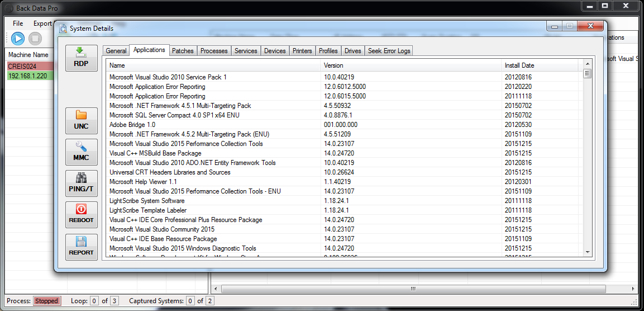Select the Applications tab

[x=149, y=50]
